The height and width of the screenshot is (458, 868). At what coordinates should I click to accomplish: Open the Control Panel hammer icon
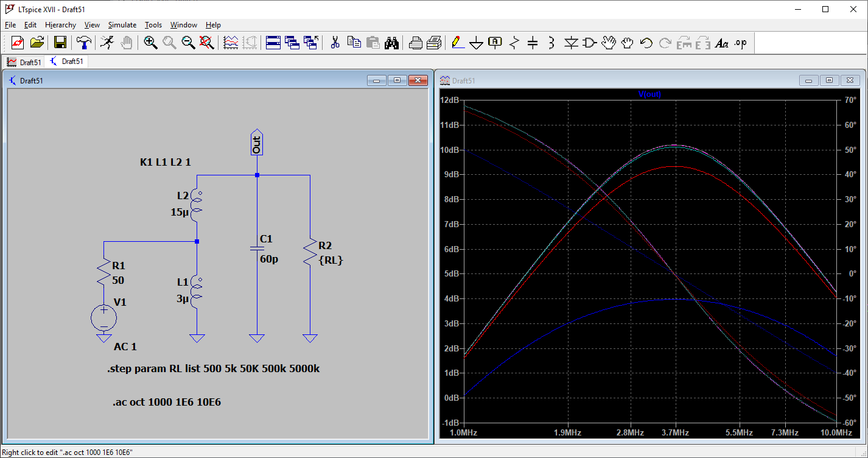pyautogui.click(x=83, y=42)
